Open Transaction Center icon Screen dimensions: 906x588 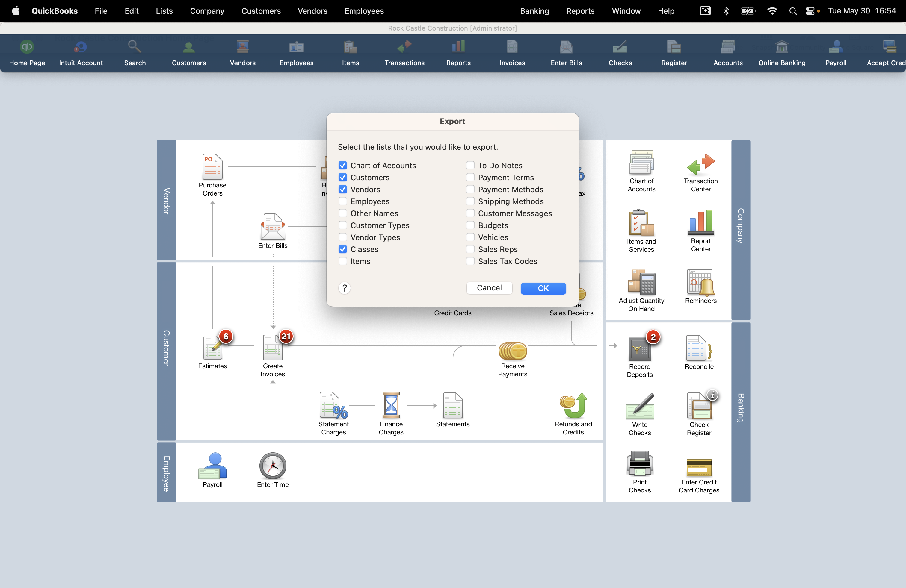[x=700, y=164]
